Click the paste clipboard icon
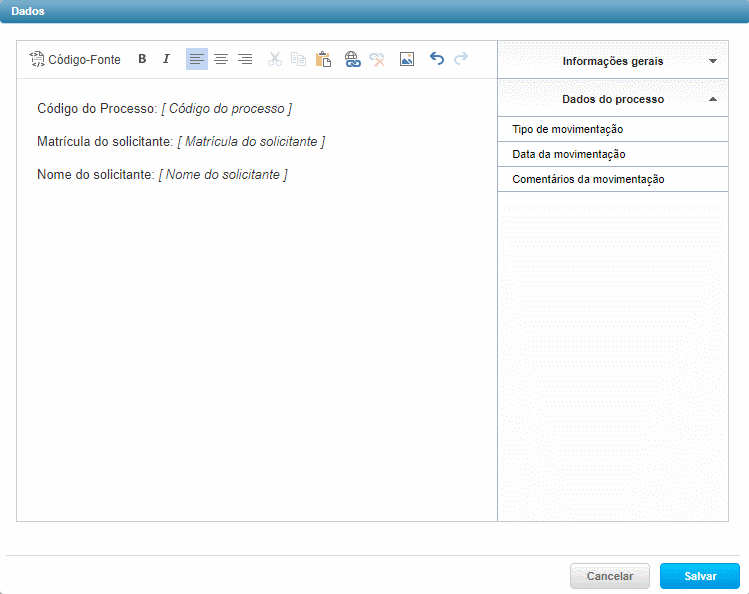This screenshot has height=594, width=749. pyautogui.click(x=323, y=59)
